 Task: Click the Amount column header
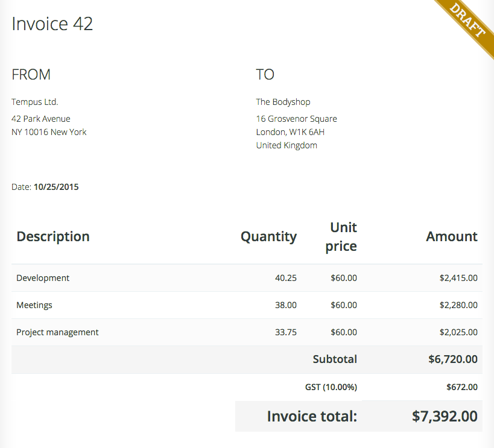pos(452,236)
